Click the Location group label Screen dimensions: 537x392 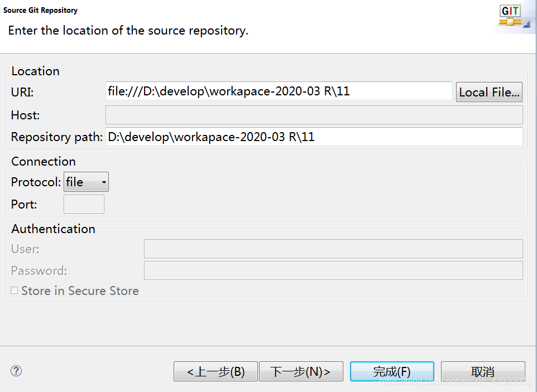point(36,71)
